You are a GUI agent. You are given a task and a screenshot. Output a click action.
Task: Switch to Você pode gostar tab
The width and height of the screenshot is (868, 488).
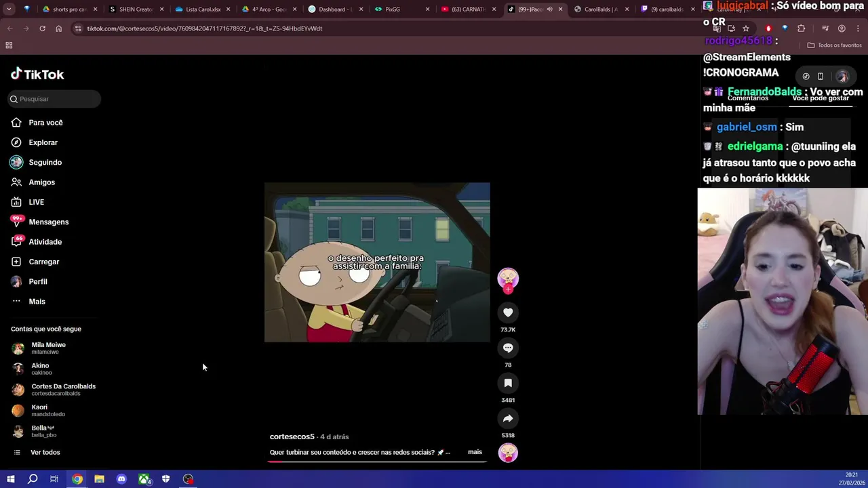(821, 98)
